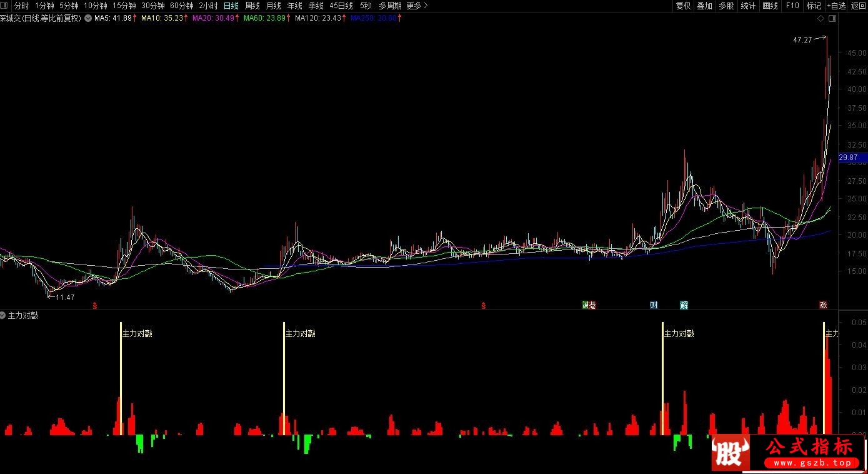This screenshot has width=868, height=474.
Task: Switch to 月线 monthly chart
Action: click(x=274, y=6)
